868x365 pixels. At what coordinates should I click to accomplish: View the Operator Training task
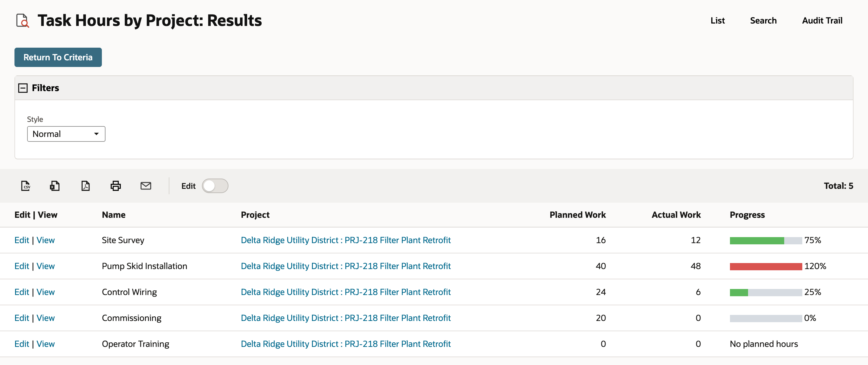[x=46, y=344]
